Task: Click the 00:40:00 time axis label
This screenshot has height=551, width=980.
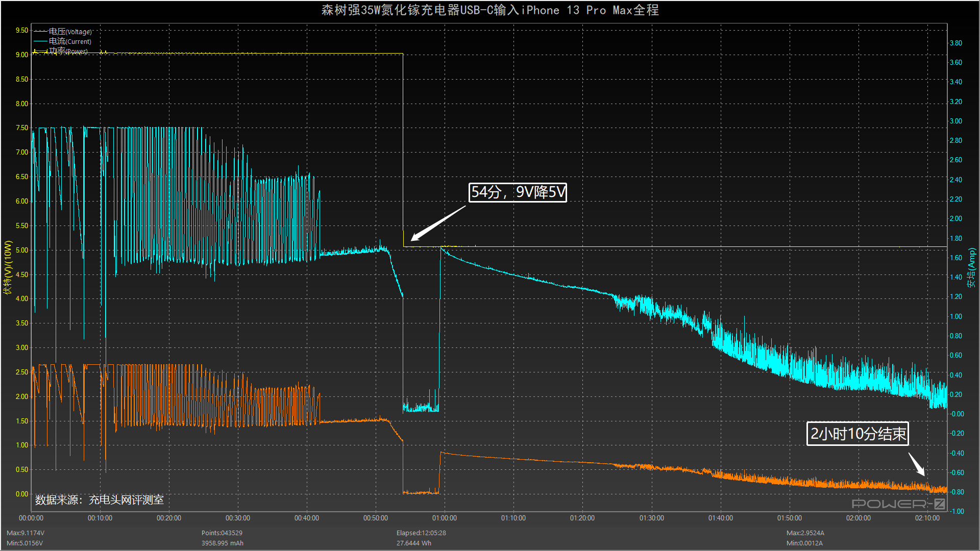Action: (x=307, y=518)
